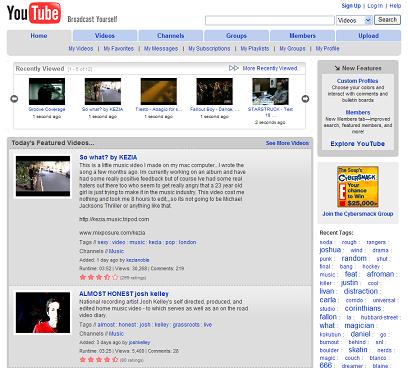
Task: Click the featured KEZIA video thumbnail
Action: point(43,176)
